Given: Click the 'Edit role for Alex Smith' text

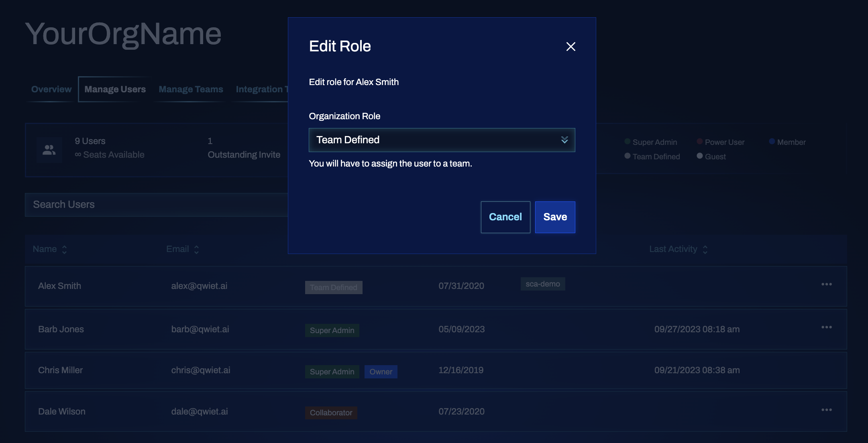Looking at the screenshot, I should 354,82.
